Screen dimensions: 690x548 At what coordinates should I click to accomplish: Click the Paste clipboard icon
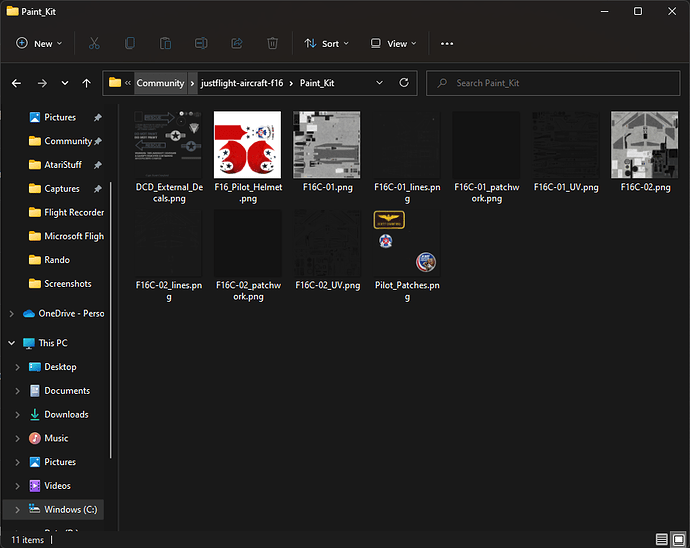tap(165, 44)
